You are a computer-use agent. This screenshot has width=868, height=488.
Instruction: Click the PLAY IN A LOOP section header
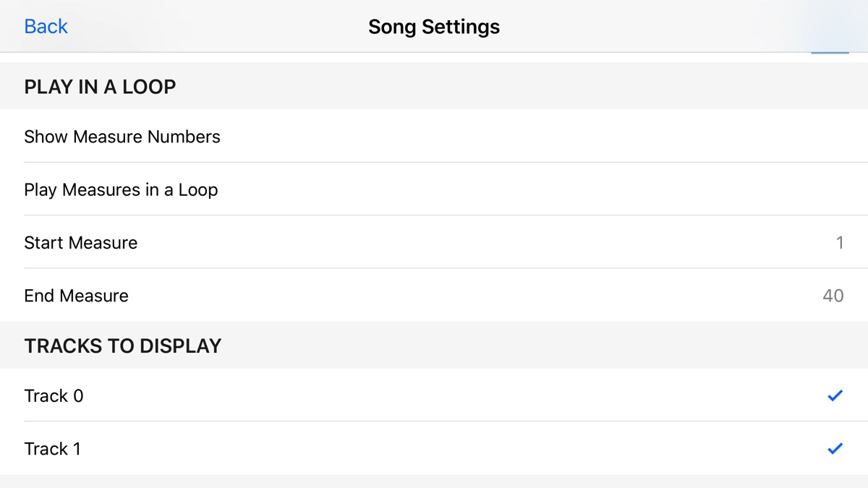tap(100, 87)
